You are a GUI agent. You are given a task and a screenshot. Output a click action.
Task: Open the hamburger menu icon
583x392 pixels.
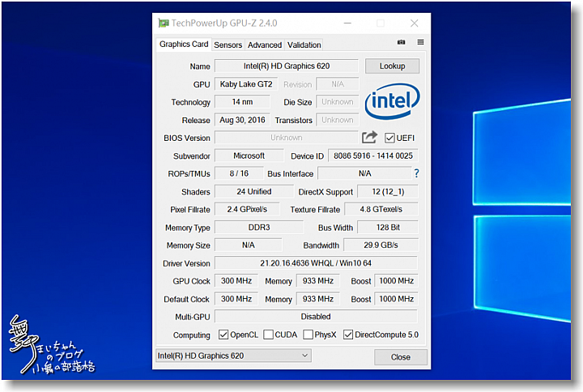click(x=420, y=42)
